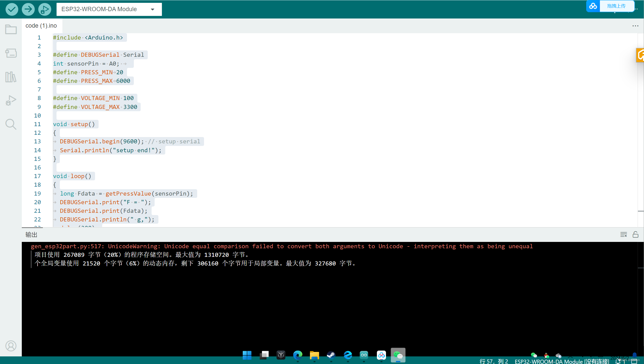Click the 行 57, 列 2 cursor position indicator
644x364 pixels.
pos(494,361)
